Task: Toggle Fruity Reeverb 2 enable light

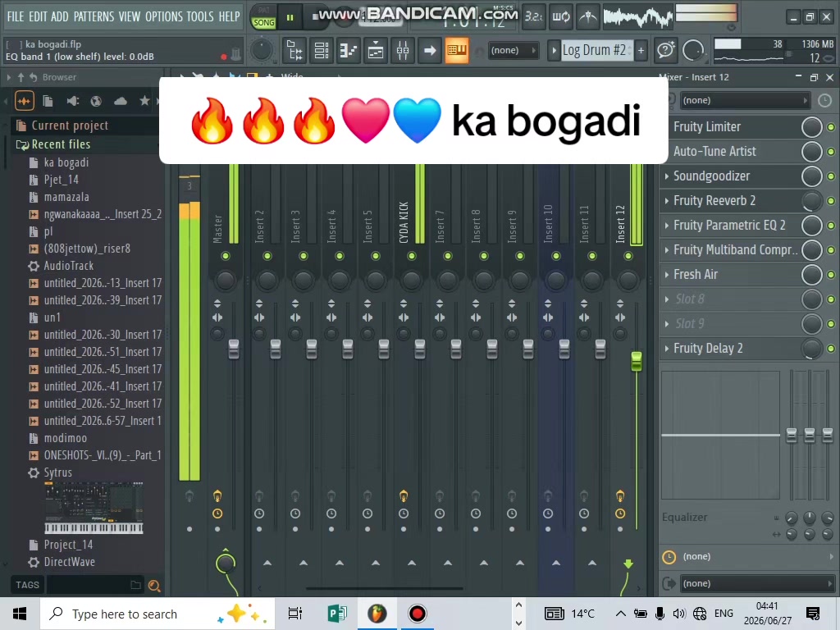Action: (x=831, y=201)
